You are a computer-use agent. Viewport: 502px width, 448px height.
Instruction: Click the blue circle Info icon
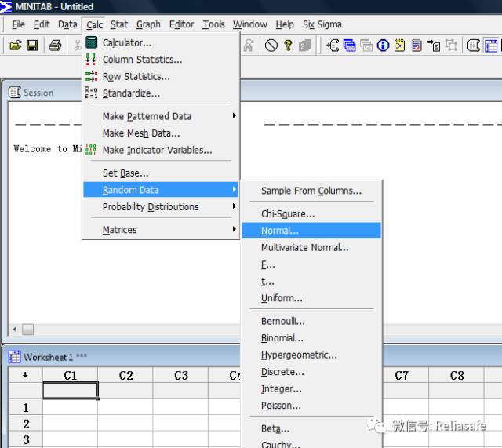[x=383, y=46]
